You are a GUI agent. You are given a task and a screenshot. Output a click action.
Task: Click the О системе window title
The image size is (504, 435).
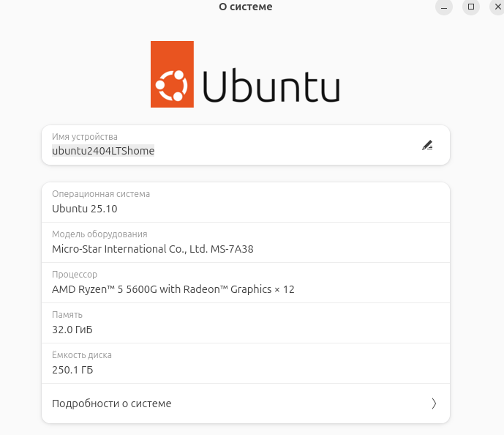[x=246, y=7]
